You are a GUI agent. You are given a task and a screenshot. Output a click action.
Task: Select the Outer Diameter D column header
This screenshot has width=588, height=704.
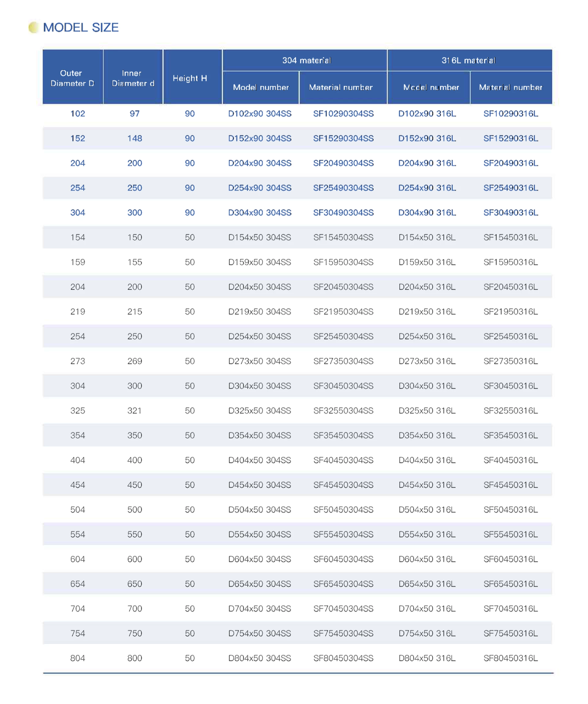pyautogui.click(x=73, y=78)
